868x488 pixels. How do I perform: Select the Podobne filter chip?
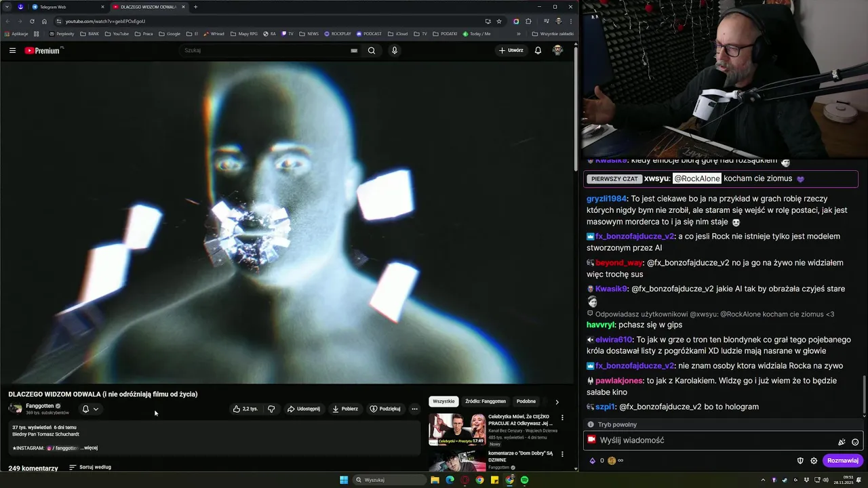pos(526,401)
